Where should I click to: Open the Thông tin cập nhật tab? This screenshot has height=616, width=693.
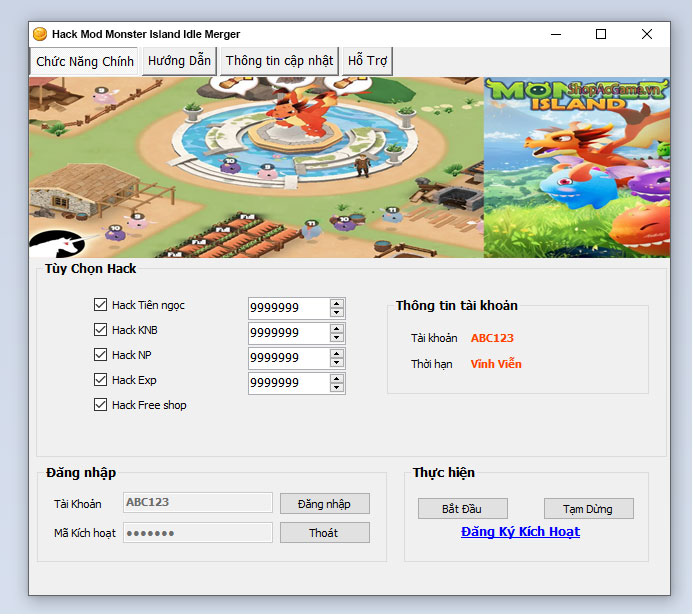[x=279, y=61]
